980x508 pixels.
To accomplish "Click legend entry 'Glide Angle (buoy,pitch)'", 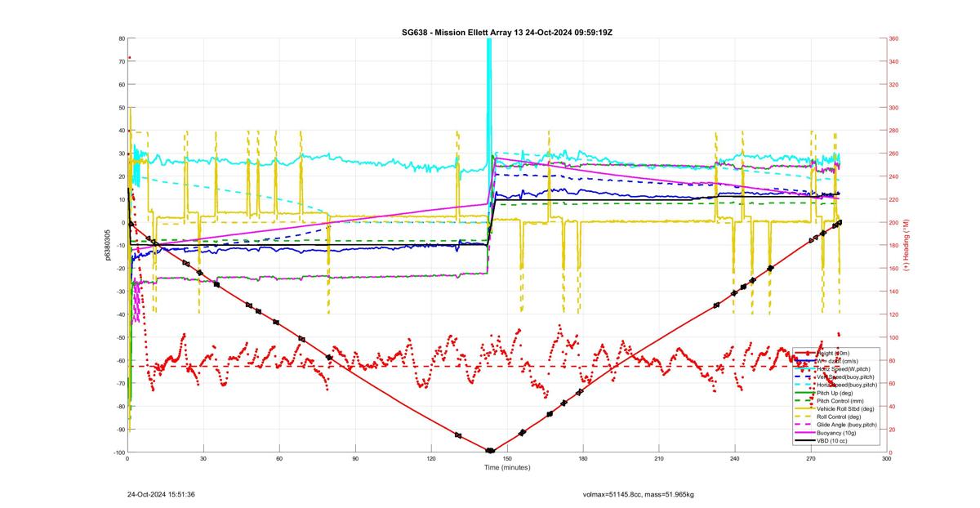I will pos(847,425).
